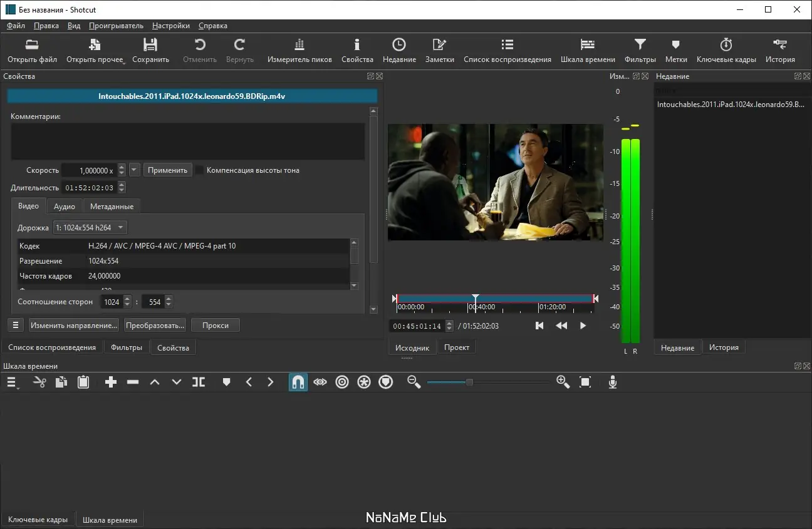Click the Преобразовать... button
This screenshot has width=812, height=529.
coord(155,326)
